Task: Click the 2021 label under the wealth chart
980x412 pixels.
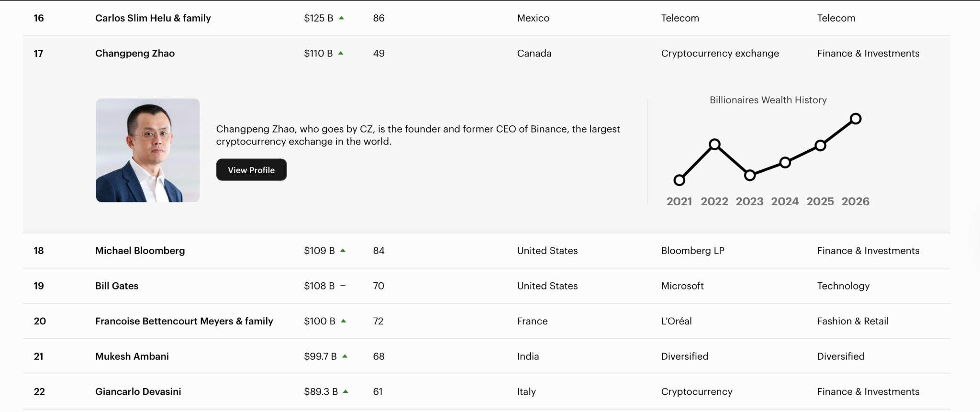Action: [679, 201]
